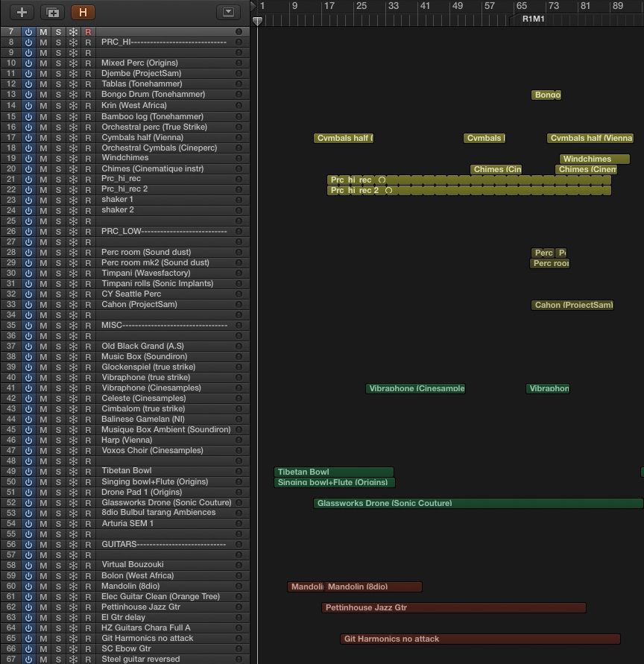Click the playhead at bar 1
The height and width of the screenshot is (664, 644).
258,21
